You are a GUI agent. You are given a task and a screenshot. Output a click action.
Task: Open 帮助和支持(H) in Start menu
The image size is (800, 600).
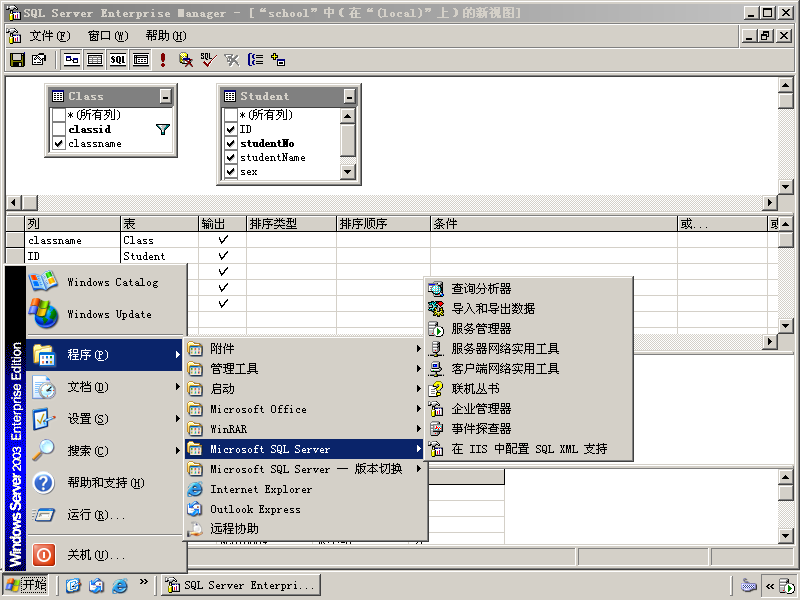click(105, 483)
